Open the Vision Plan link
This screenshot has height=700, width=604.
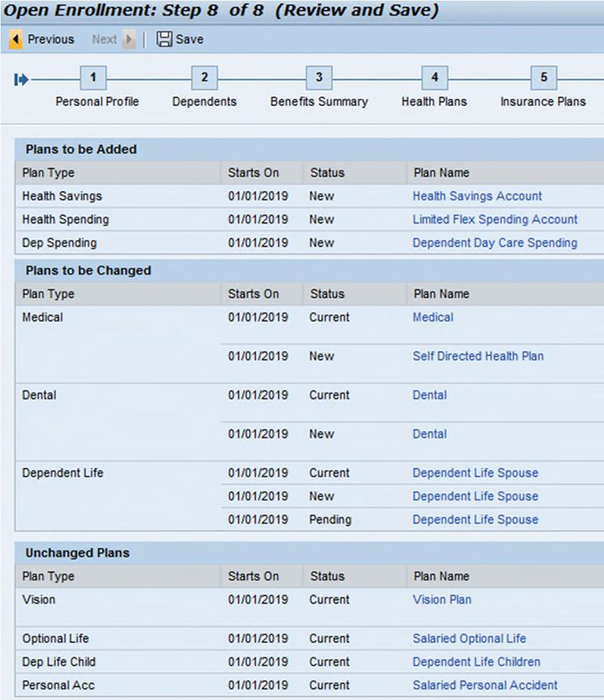(442, 600)
